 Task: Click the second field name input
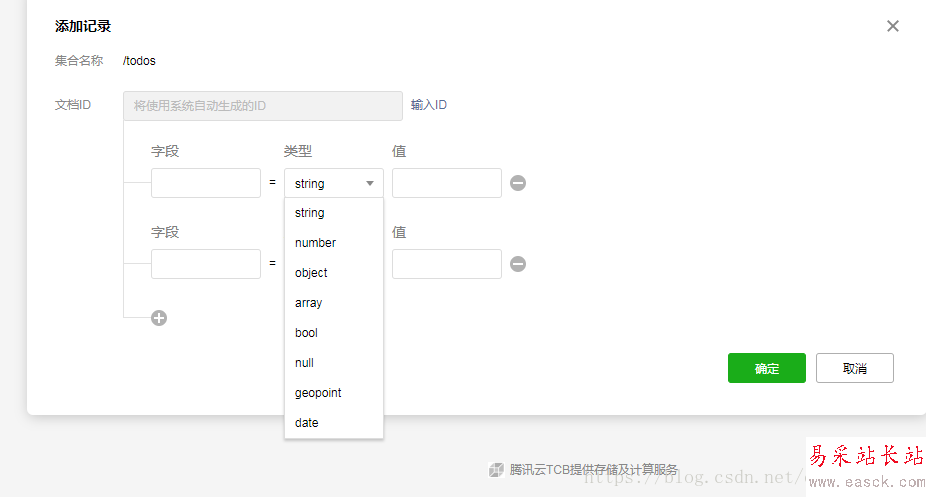click(206, 264)
